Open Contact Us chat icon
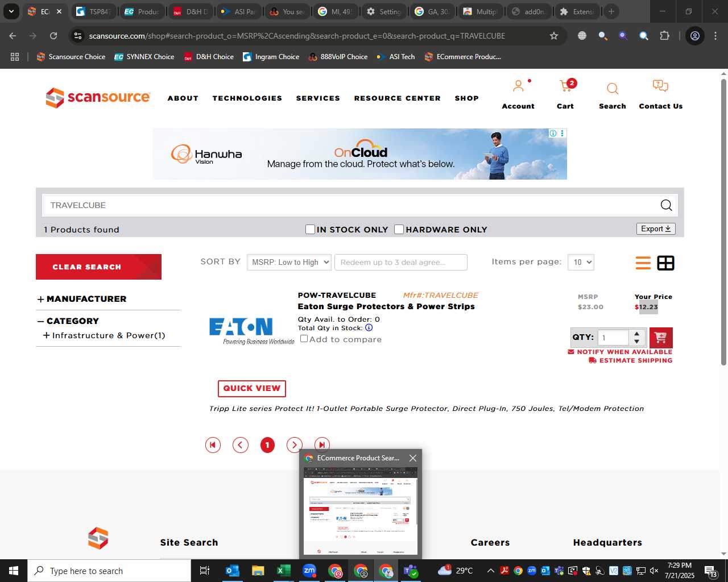Image resolution: width=728 pixels, height=582 pixels. (x=660, y=86)
